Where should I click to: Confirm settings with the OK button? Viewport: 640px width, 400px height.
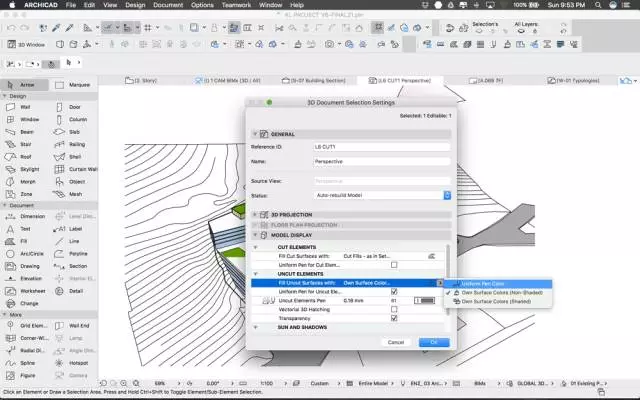434,342
